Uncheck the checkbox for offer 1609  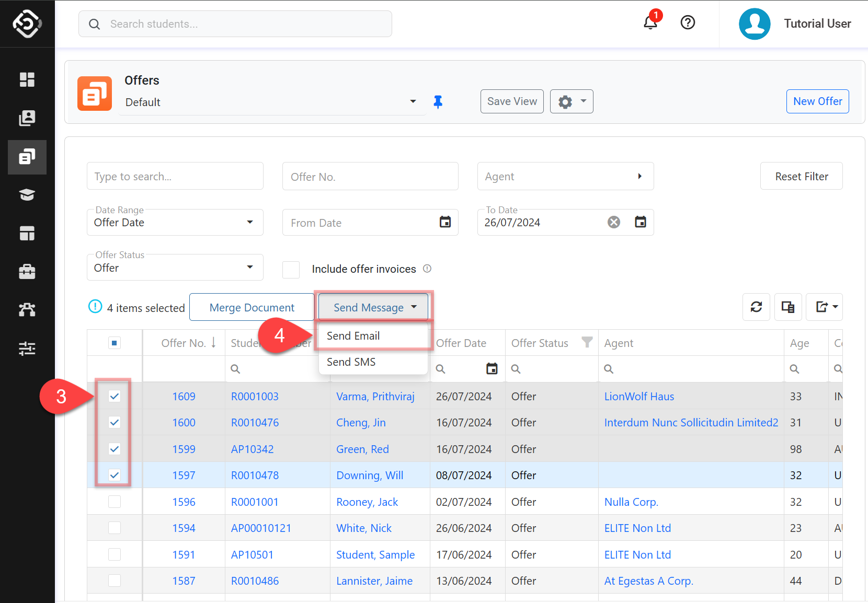(x=115, y=396)
